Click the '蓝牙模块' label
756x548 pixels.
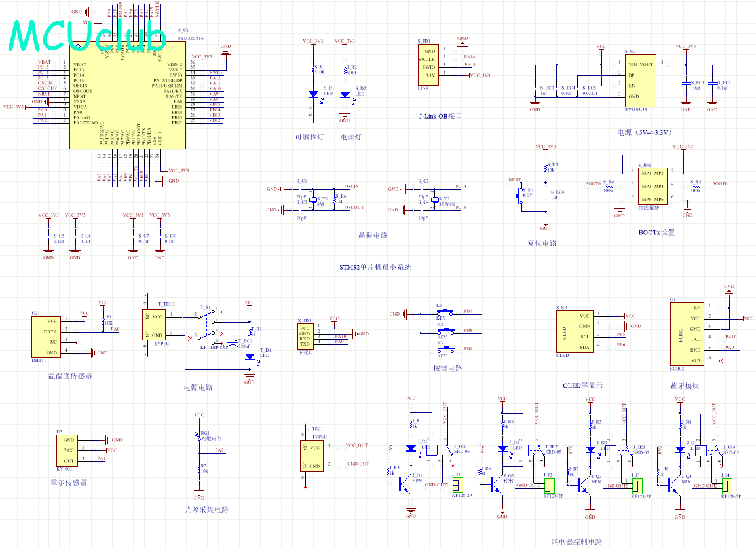685,386
